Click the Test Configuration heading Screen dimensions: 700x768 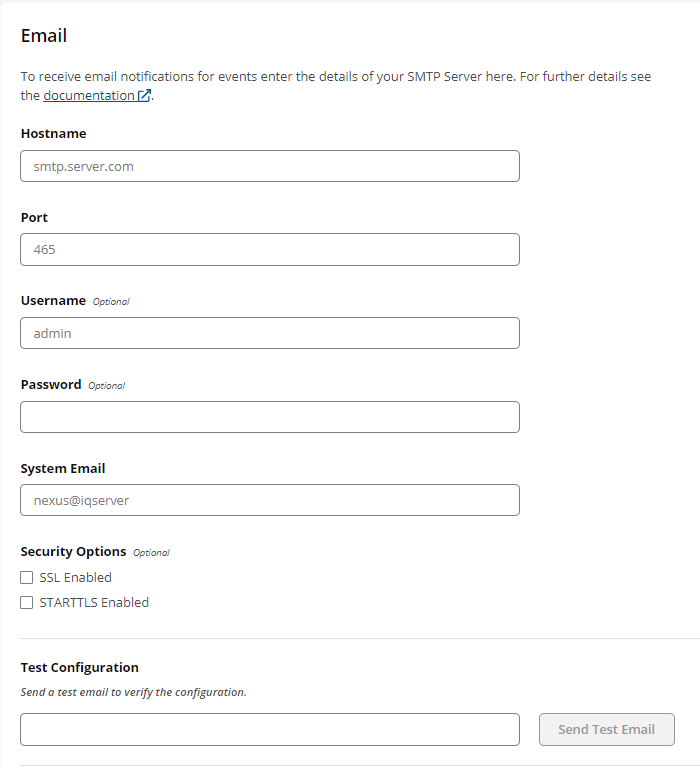point(80,668)
